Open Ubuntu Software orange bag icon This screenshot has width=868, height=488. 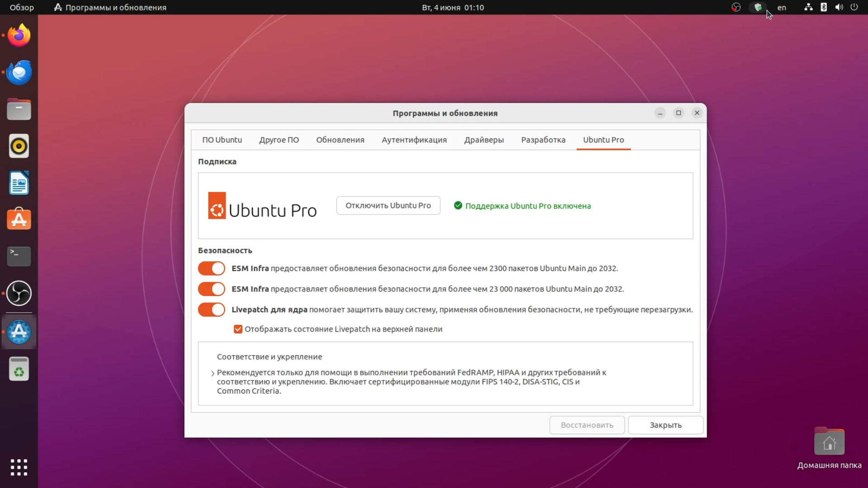point(19,220)
